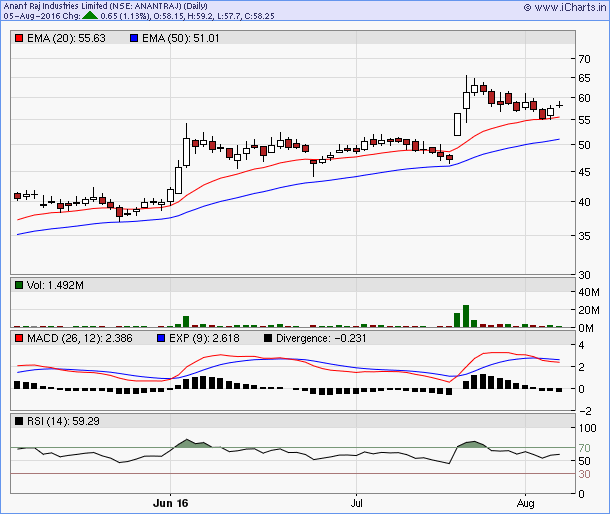This screenshot has width=610, height=514.
Task: Click the 65 price axis label
Action: pos(584,78)
